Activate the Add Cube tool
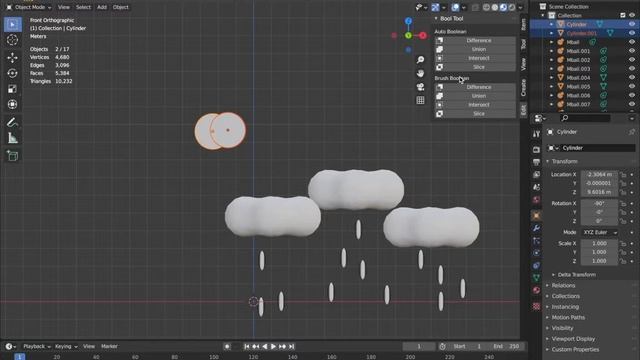 click(13, 156)
